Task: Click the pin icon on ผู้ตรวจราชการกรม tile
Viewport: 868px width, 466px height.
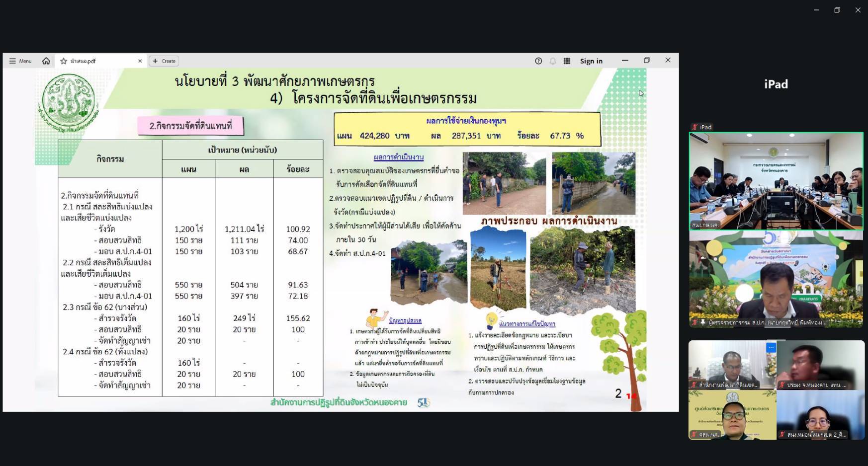Action: 702,322
